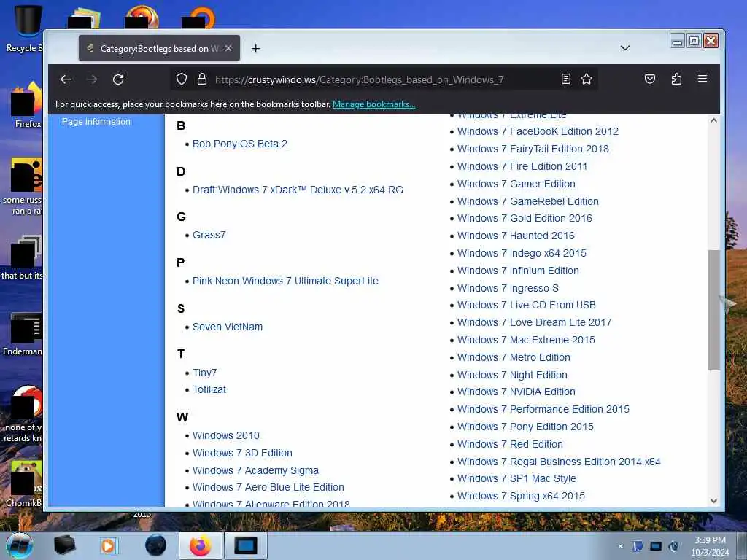
Task: Open Windows 7 Aero Blue Lite Edition
Action: point(268,487)
